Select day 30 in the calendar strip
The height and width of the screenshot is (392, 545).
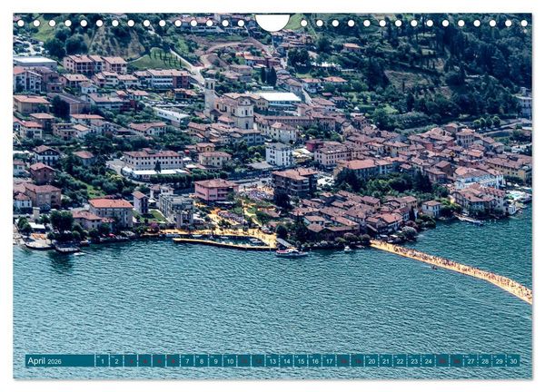(x=514, y=361)
